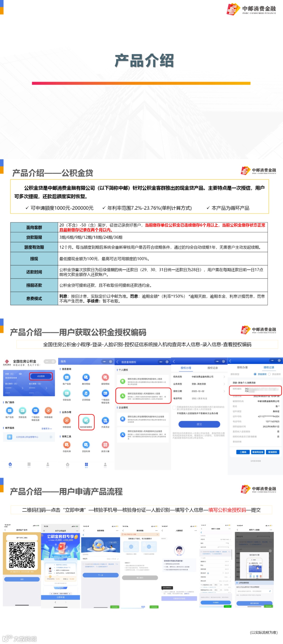The height and width of the screenshot is (644, 283).
Task: Open the 存款利率 tool icon
Action: 67,445
